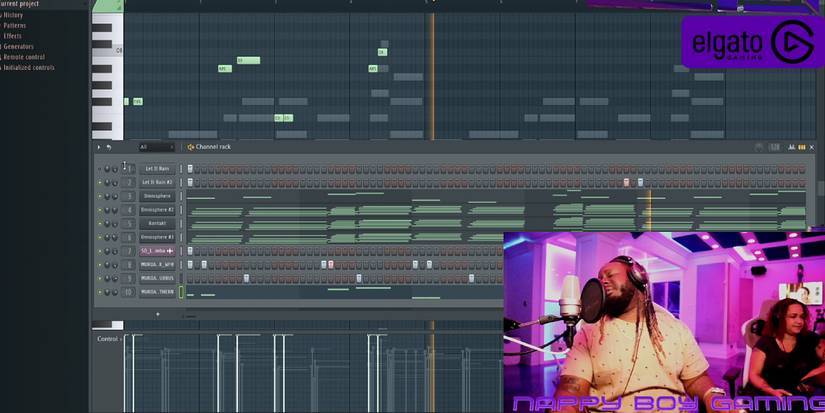Click mixer track number 10 box
Viewport: 825px width, 413px height.
pyautogui.click(x=129, y=293)
